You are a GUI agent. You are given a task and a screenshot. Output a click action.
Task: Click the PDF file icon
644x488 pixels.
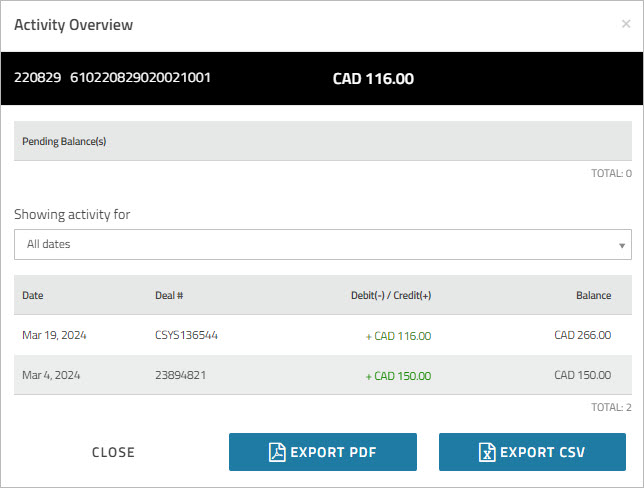point(277,452)
